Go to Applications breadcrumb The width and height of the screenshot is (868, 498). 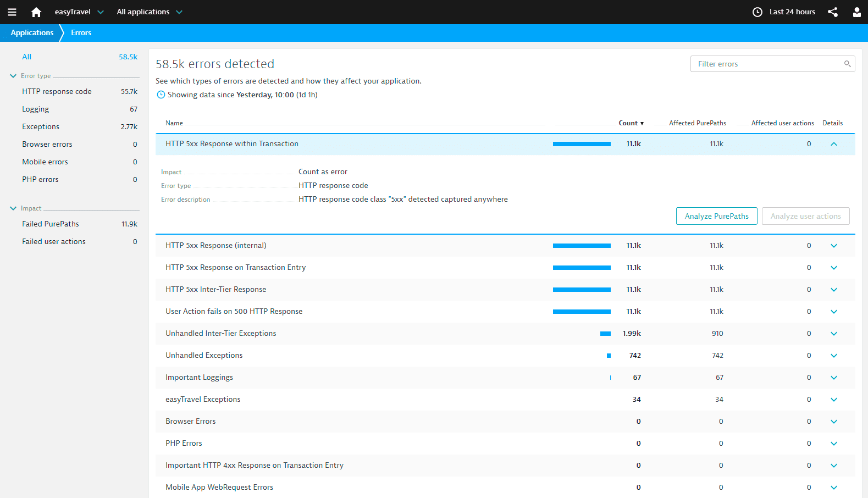32,32
